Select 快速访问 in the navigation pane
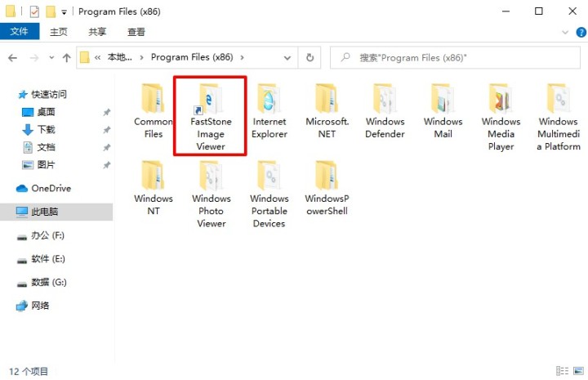 49,94
